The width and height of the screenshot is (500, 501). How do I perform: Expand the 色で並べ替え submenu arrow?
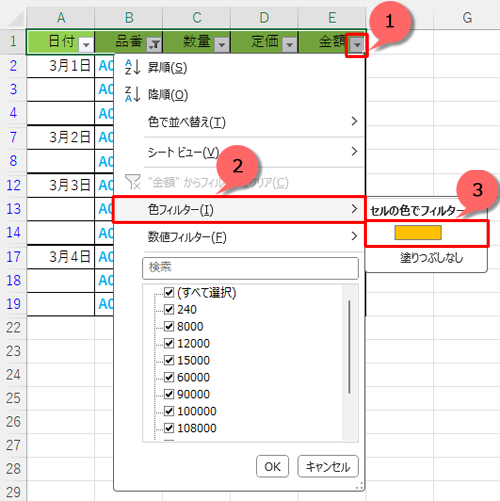click(x=354, y=121)
